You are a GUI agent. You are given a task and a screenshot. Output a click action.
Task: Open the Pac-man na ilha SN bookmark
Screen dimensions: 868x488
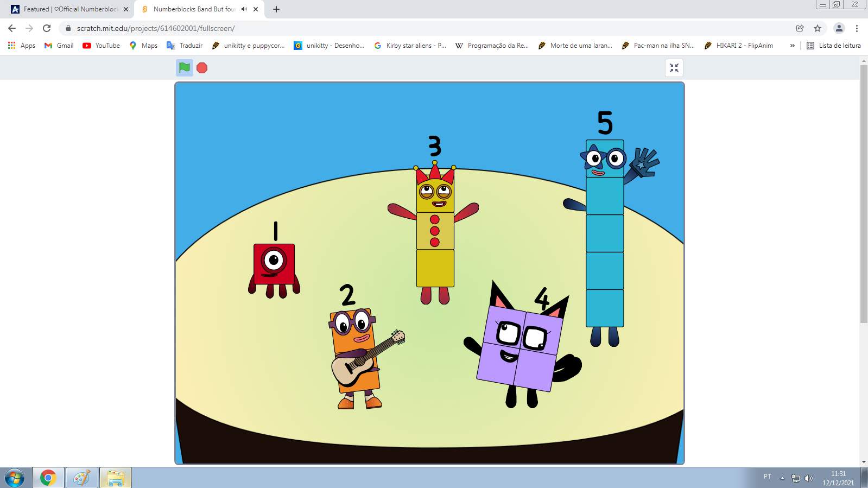(658, 46)
